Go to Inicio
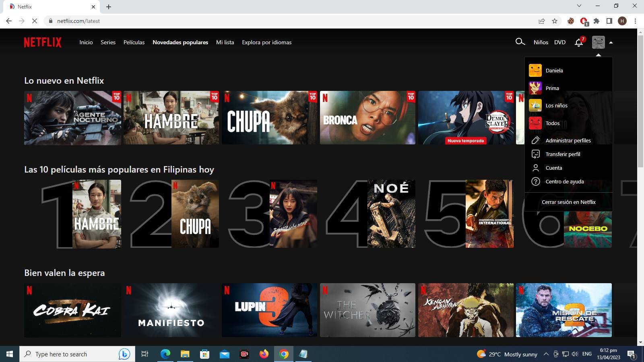Viewport: 644px width, 362px height. click(x=86, y=42)
